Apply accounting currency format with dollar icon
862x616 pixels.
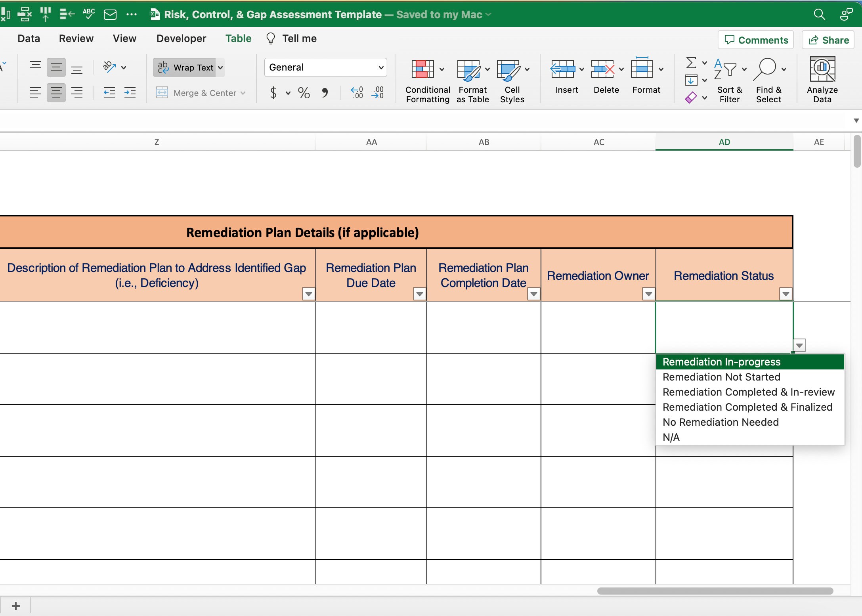(x=273, y=93)
